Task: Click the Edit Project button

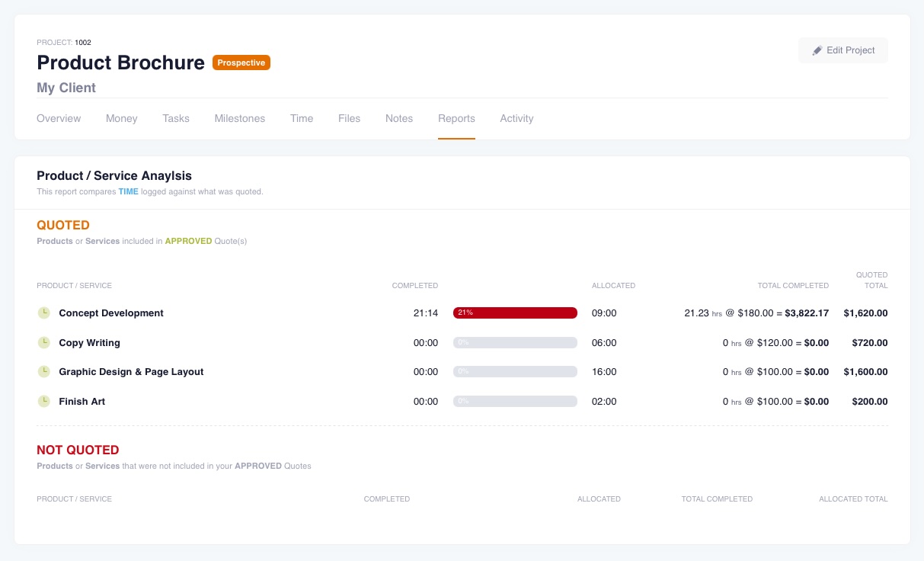Action: point(842,50)
